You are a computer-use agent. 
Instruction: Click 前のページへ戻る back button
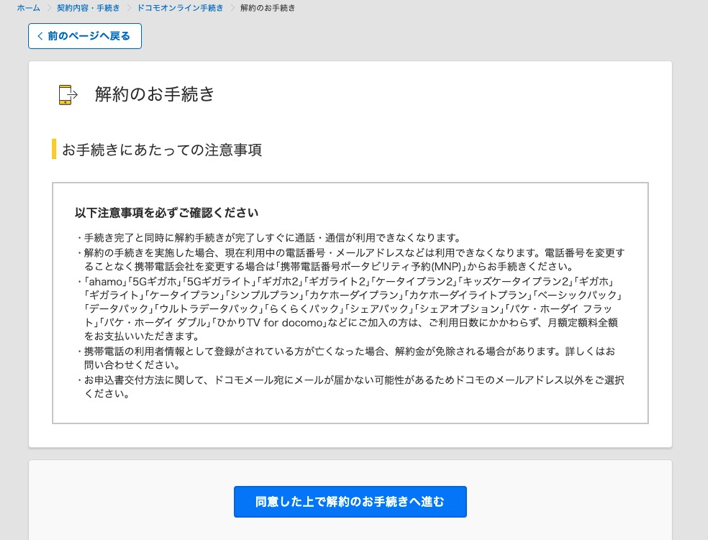[x=85, y=36]
